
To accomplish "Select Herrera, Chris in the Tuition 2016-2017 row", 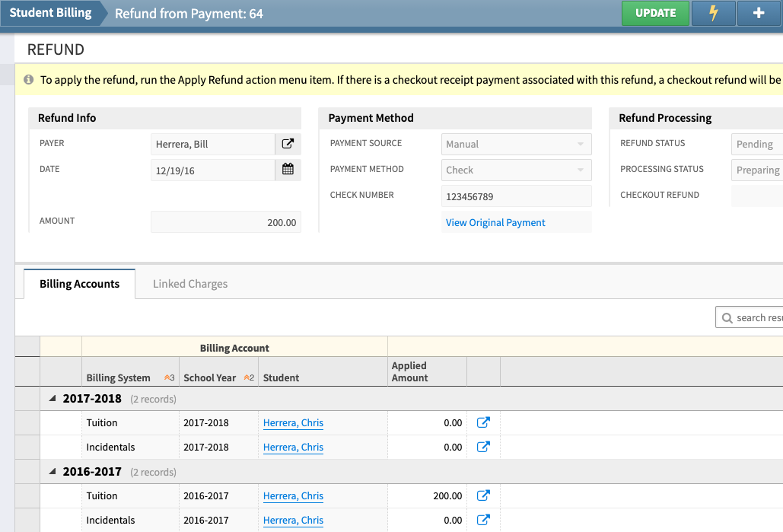I will pos(293,495).
